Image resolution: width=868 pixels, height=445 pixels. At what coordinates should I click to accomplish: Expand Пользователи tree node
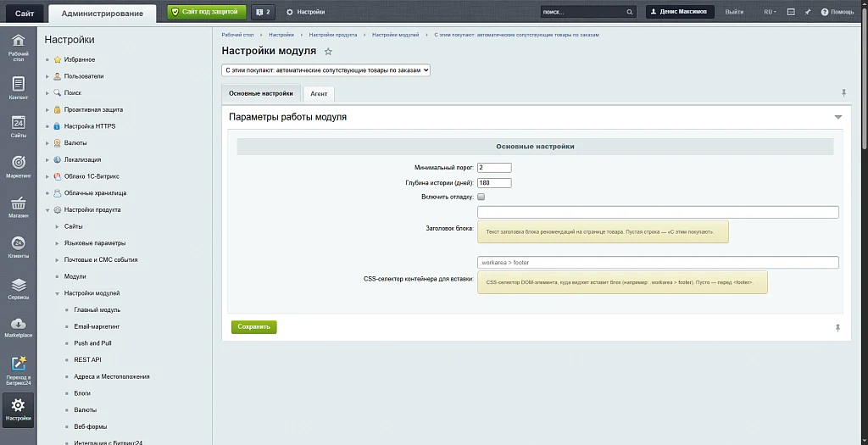tap(47, 76)
